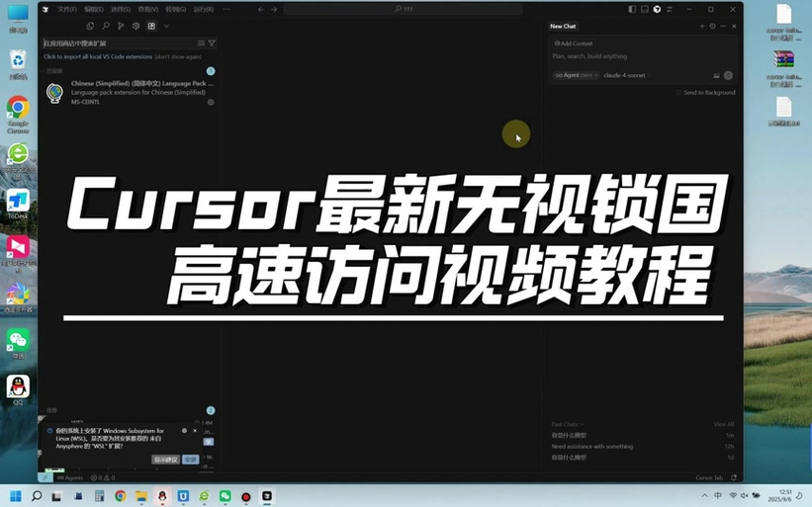Open the Windows Start button
This screenshot has width=812, height=507.
click(x=16, y=497)
